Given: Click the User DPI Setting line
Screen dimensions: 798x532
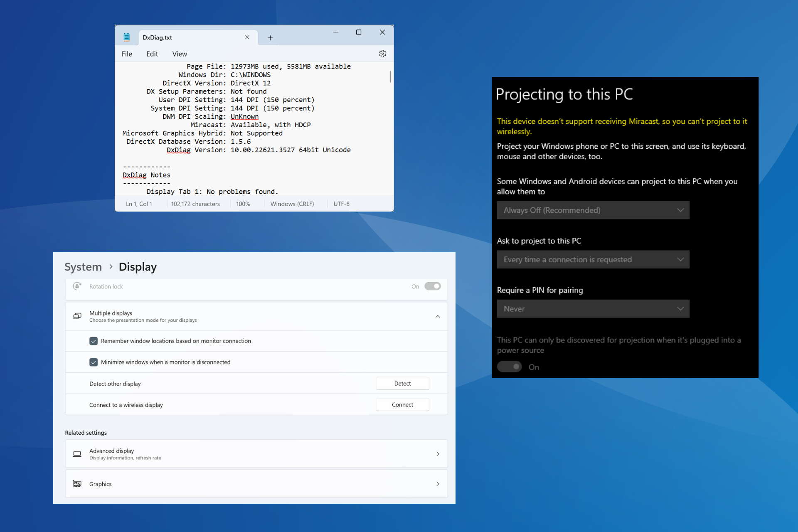Looking at the screenshot, I should [236, 100].
